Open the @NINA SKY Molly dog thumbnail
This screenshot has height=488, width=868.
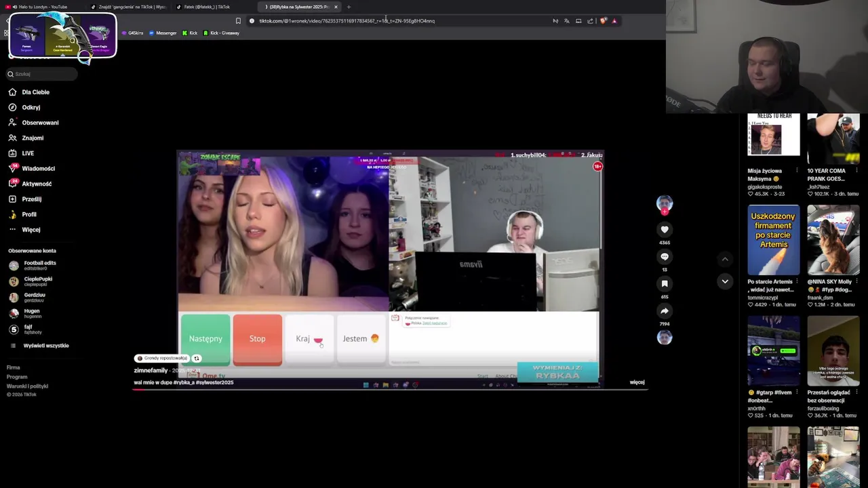833,240
